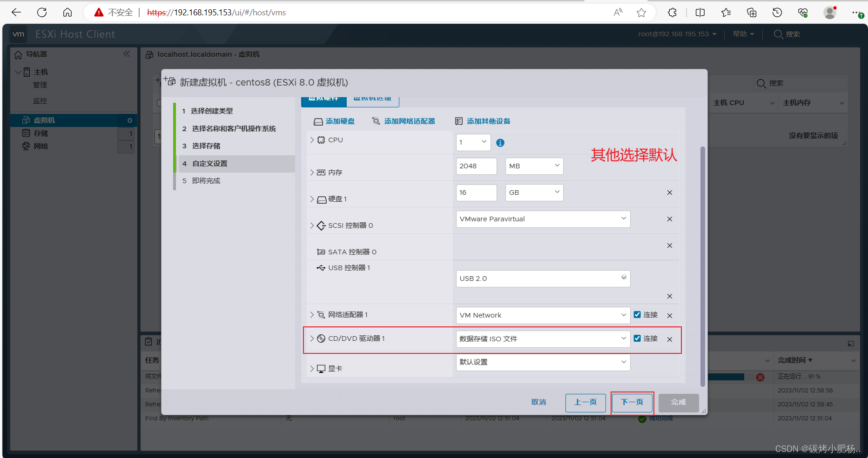Open the VM Network dropdown

point(543,315)
